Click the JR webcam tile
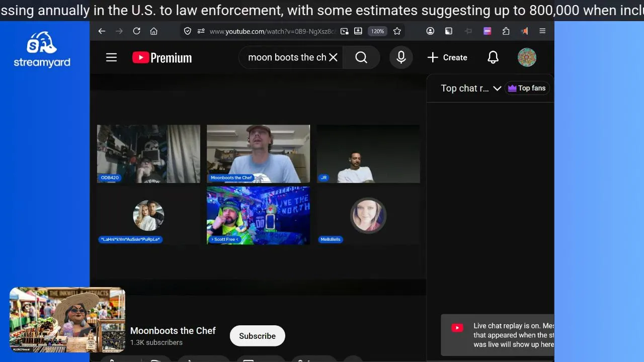The image size is (644, 362). point(368,153)
